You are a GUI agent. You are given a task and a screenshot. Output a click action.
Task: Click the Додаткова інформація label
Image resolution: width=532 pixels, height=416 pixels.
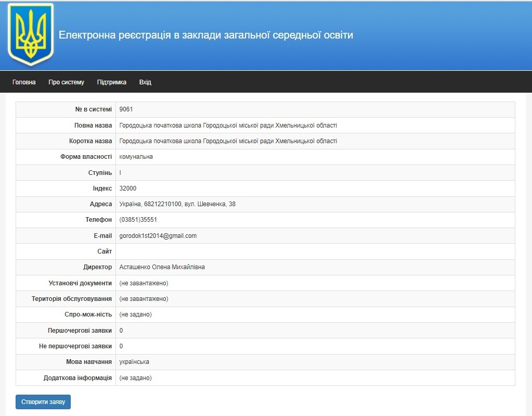point(77,377)
